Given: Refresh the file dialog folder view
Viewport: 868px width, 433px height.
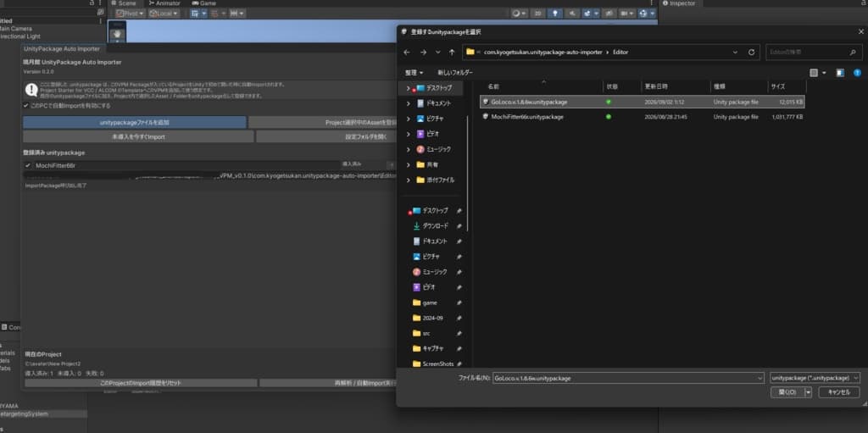Looking at the screenshot, I should click(751, 52).
